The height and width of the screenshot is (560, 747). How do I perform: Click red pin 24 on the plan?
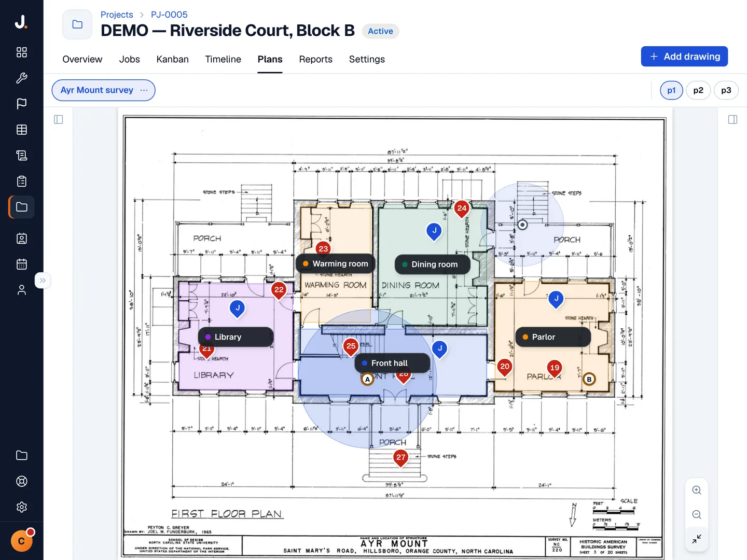pyautogui.click(x=462, y=209)
